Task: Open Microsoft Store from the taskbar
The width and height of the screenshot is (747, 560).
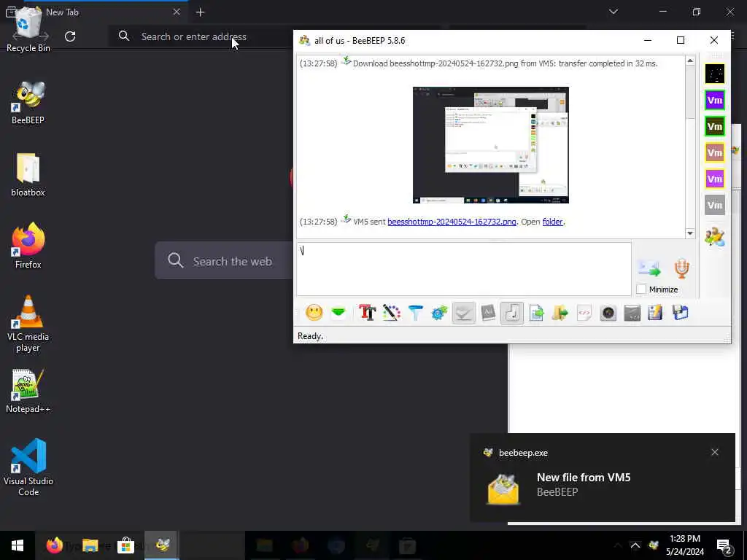Action: (x=125, y=545)
